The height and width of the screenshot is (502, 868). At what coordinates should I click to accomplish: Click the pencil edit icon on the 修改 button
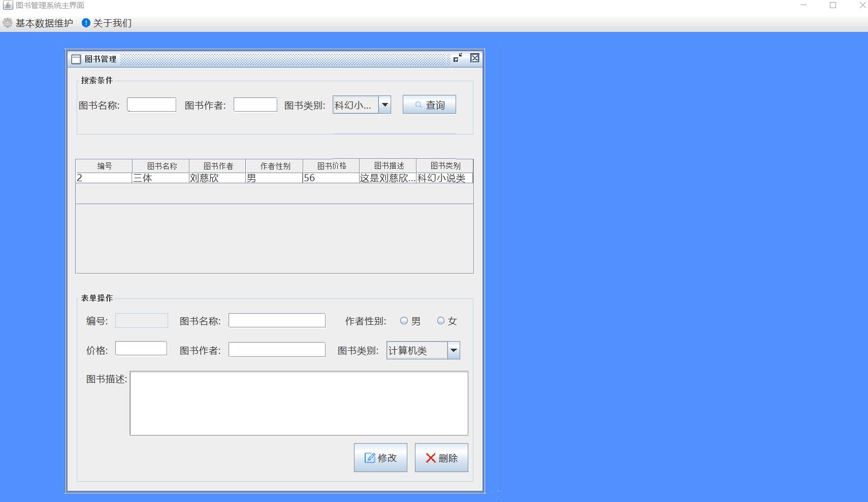[x=369, y=457]
